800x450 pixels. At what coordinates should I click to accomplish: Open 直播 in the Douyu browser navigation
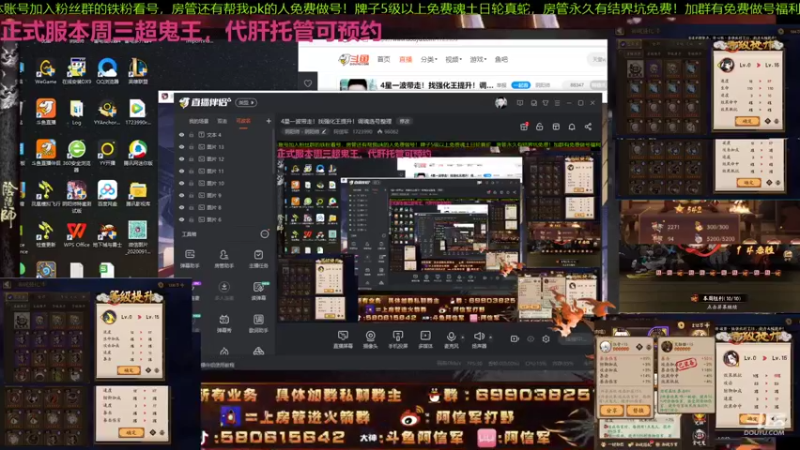click(x=406, y=60)
